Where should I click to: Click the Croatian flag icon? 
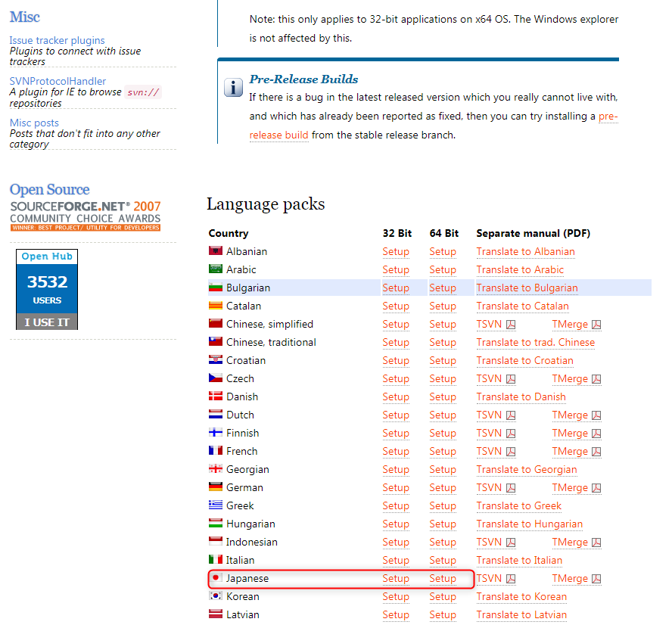215,359
